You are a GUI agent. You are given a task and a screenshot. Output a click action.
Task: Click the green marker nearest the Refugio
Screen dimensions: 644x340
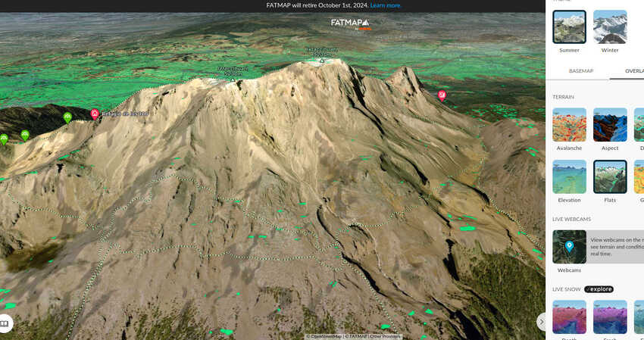point(67,117)
